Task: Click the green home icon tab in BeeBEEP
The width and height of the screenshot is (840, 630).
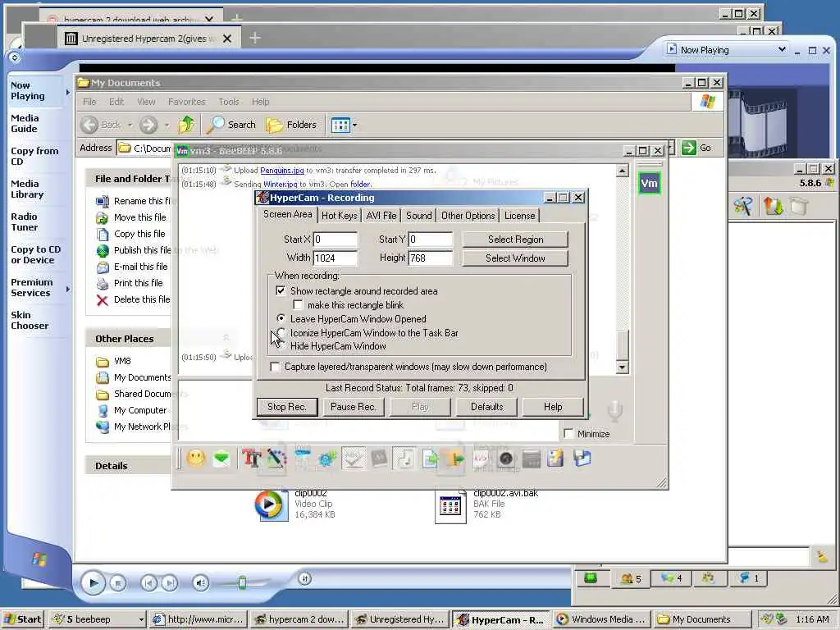Action: (x=591, y=578)
